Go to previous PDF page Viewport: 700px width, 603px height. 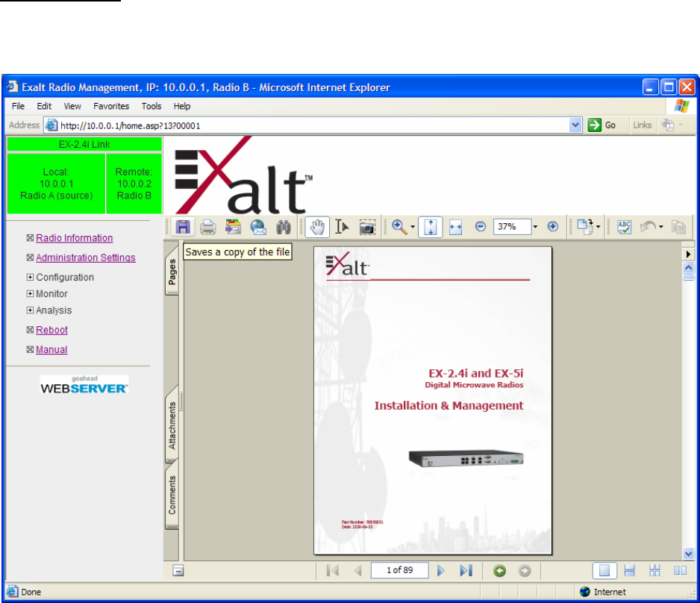click(x=357, y=570)
